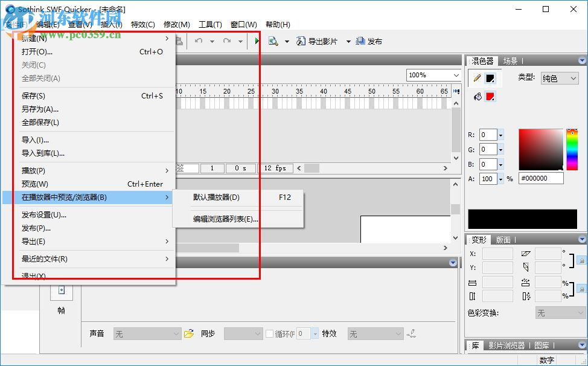The width and height of the screenshot is (588, 366).
Task: Open the 100% zoom level dropdown
Action: (x=433, y=74)
